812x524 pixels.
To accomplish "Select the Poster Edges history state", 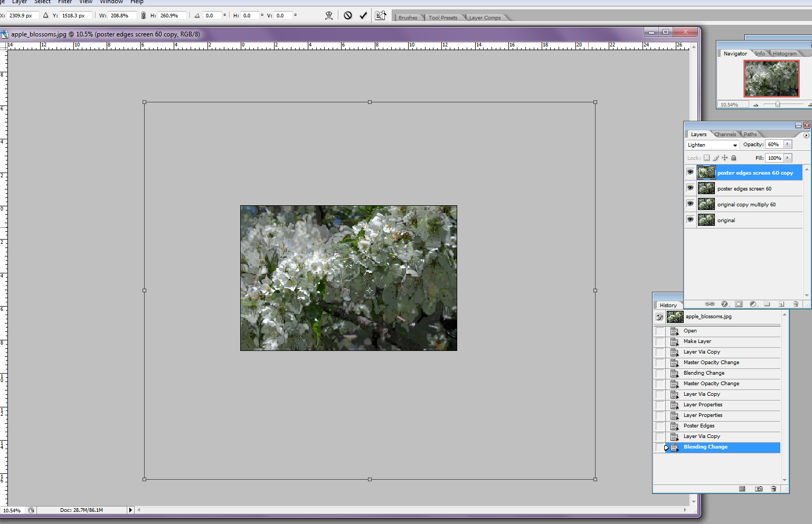I will tap(698, 426).
